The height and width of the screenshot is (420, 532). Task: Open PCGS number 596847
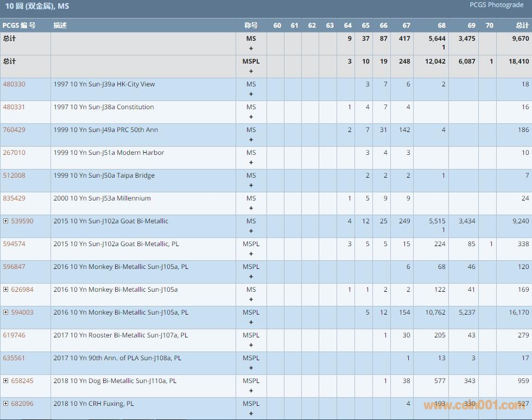click(14, 267)
